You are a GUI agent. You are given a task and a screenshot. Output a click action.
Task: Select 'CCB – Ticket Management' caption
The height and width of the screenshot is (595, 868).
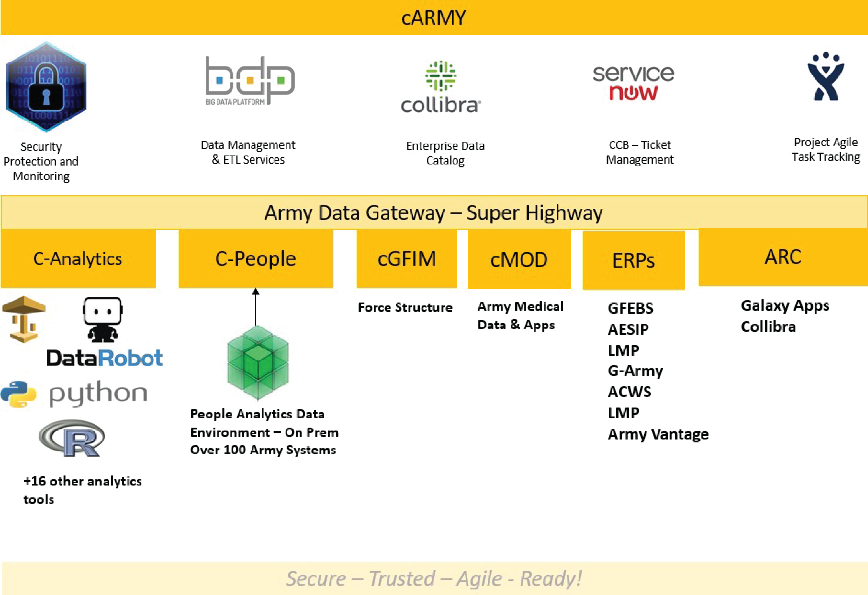coord(640,152)
